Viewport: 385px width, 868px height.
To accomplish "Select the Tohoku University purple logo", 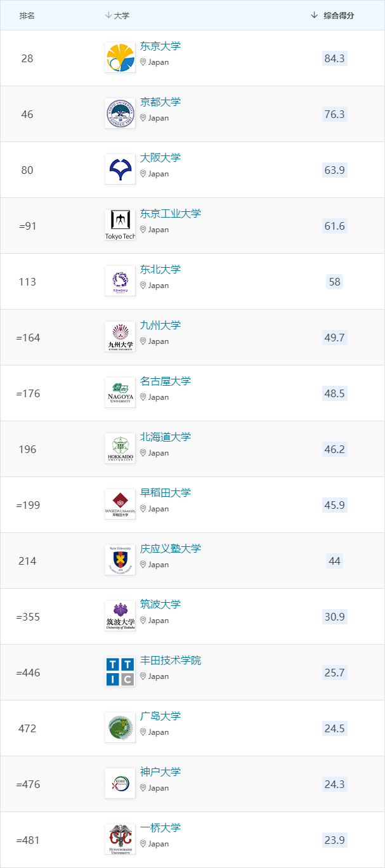I will coord(120,281).
